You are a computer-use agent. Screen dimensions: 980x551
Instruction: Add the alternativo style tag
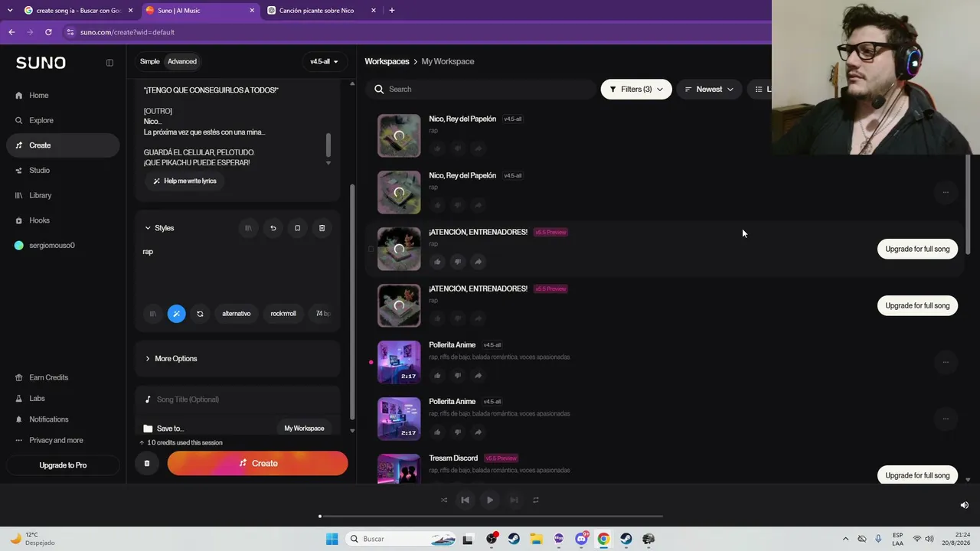(x=237, y=314)
